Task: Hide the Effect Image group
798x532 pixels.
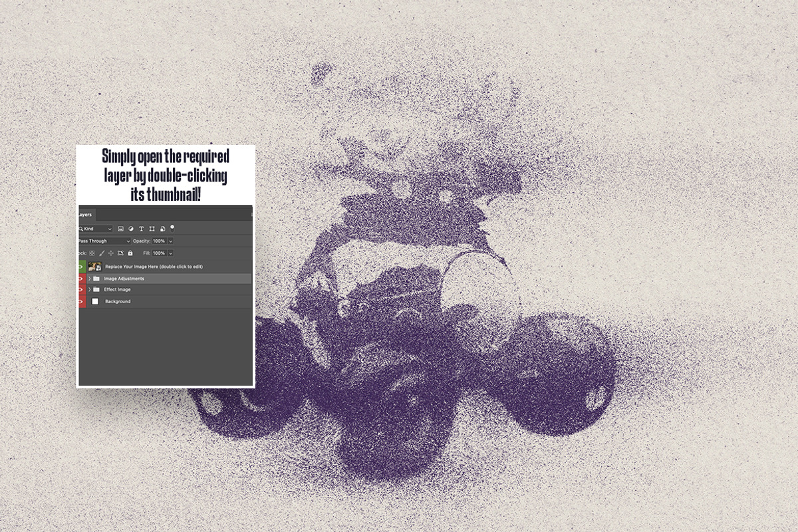Action: pos(81,290)
